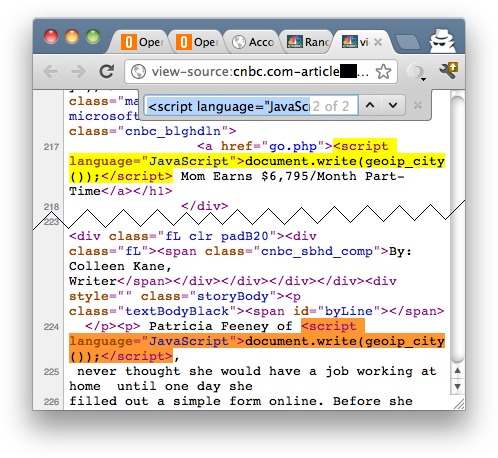Switch to first Oper tab
The image size is (498, 458).
click(142, 42)
